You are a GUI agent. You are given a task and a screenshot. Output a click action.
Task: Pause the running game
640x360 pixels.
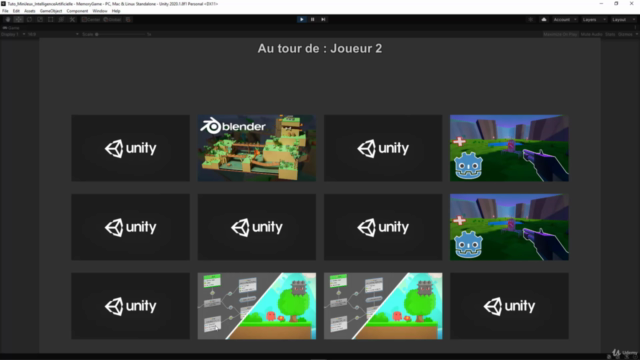(x=313, y=20)
